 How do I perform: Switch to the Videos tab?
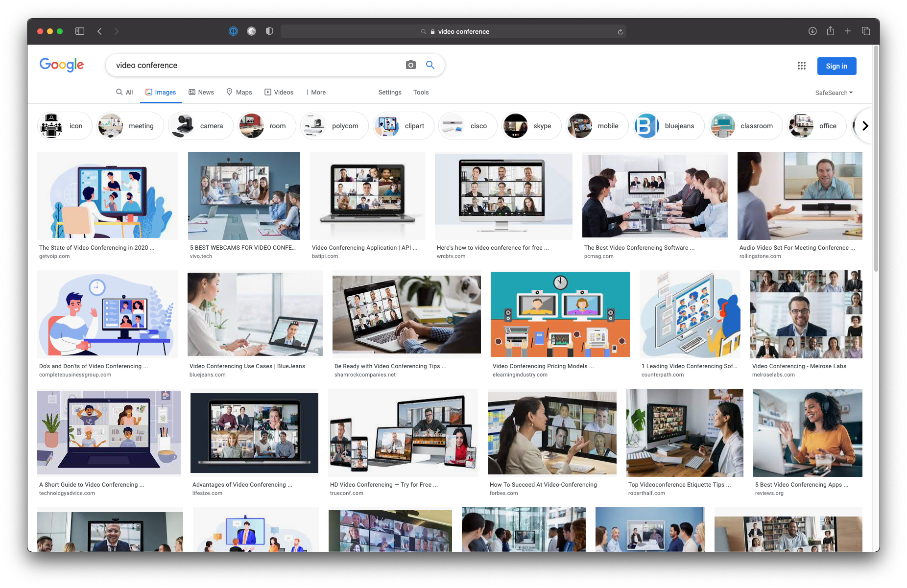(279, 92)
